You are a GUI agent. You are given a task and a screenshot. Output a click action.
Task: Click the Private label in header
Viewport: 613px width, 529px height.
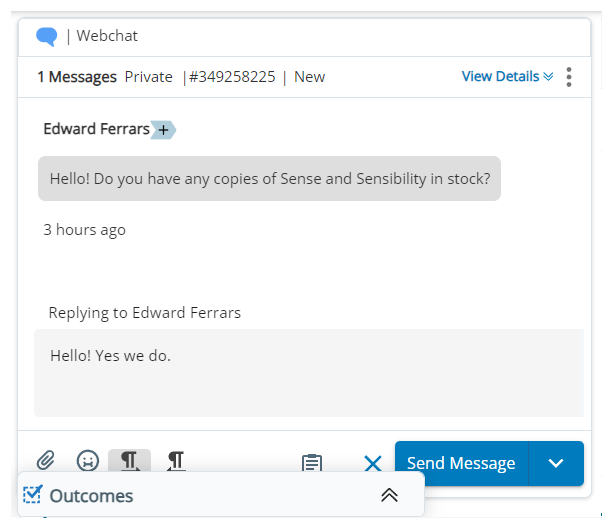149,77
